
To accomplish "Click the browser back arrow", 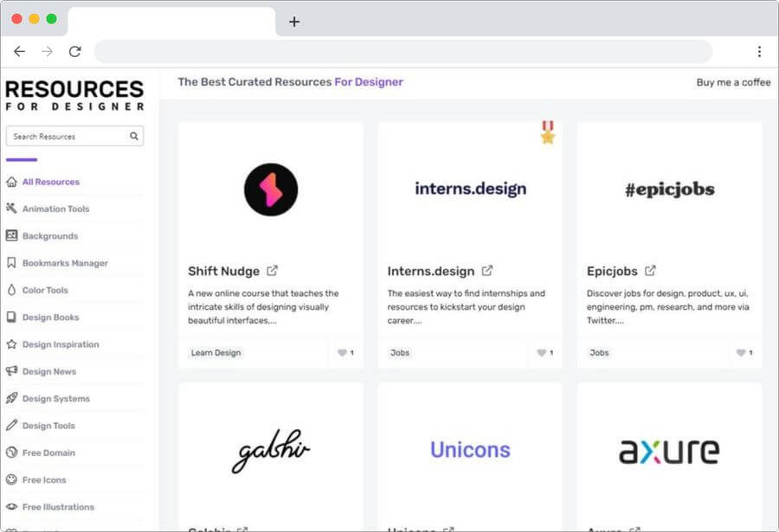I will (19, 52).
